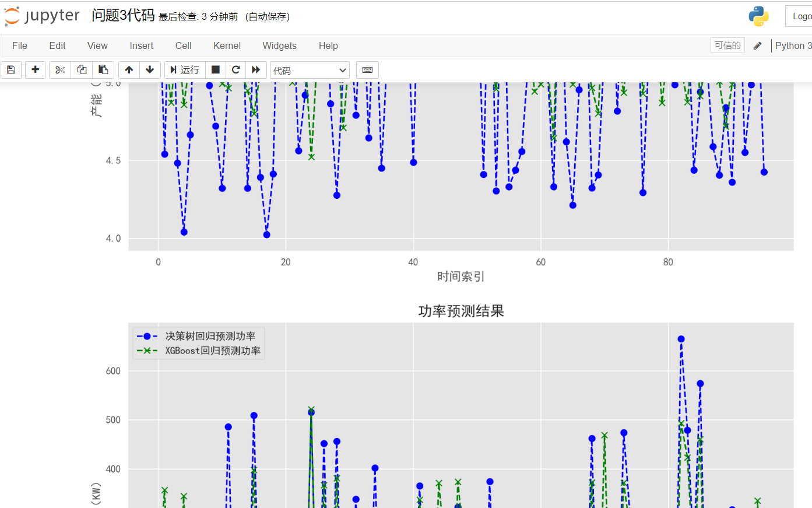The width and height of the screenshot is (812, 508).
Task: Cut selected cells with the scissors icon
Action: pyautogui.click(x=59, y=70)
